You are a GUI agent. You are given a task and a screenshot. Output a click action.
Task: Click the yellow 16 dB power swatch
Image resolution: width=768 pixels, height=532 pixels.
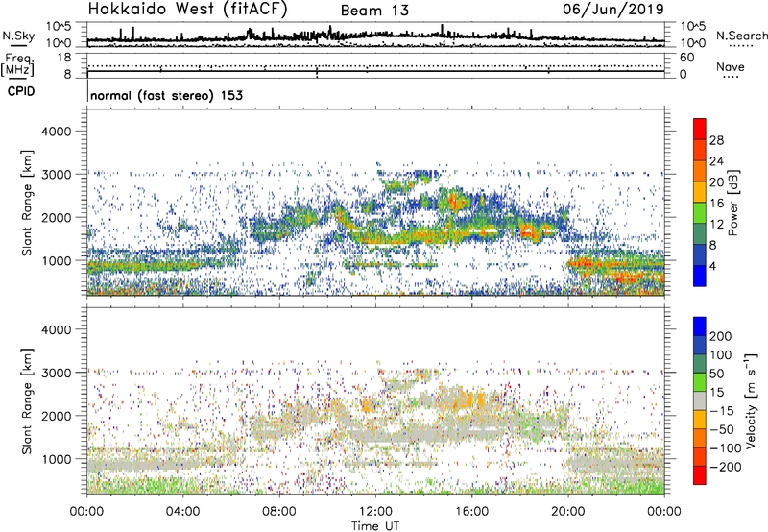(700, 192)
